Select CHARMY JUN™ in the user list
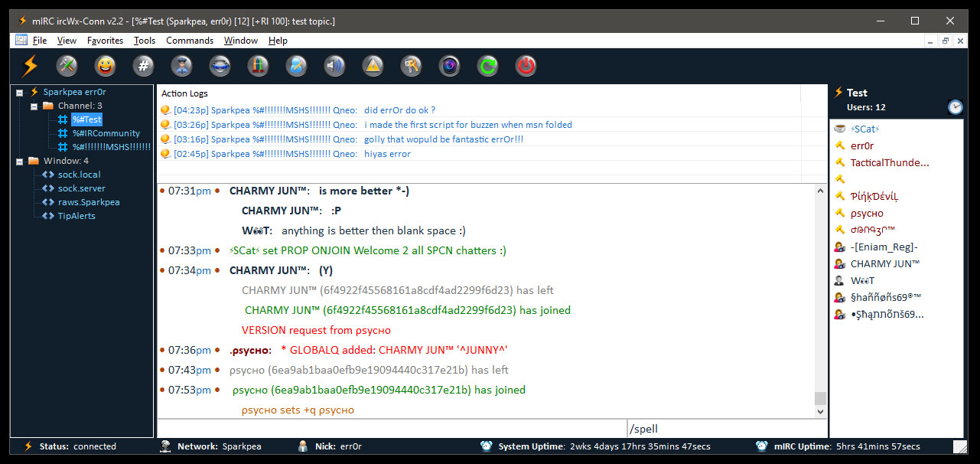This screenshot has height=464, width=980. point(885,263)
